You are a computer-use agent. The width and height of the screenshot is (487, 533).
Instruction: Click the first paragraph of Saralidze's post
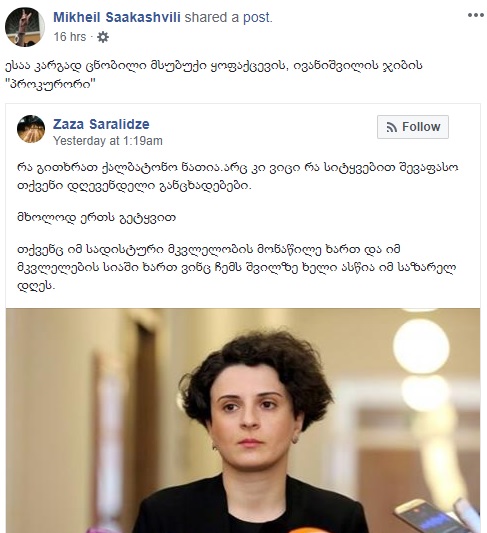(238, 177)
